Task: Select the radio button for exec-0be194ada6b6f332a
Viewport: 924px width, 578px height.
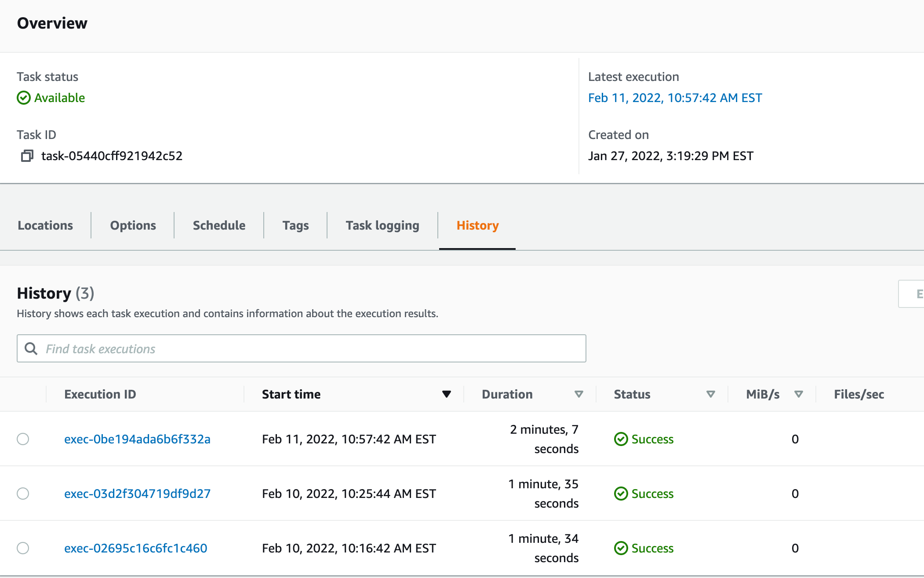Action: pyautogui.click(x=23, y=439)
